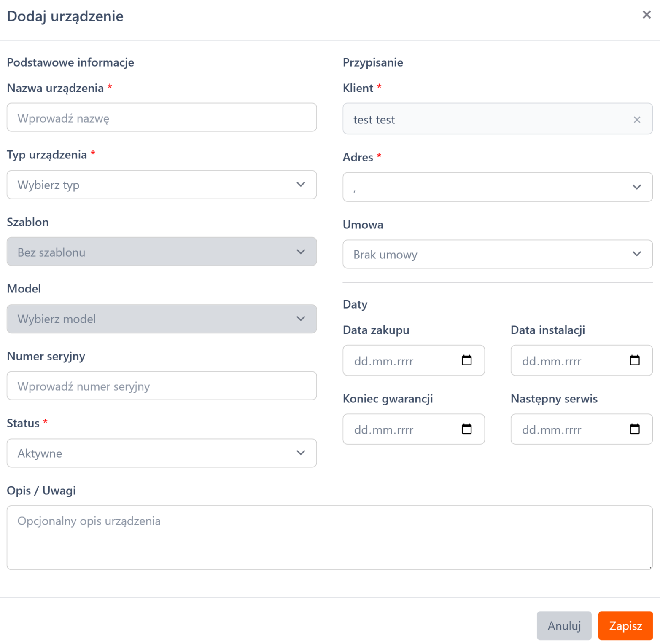
Task: Expand the Typ urządzenia dropdown
Action: [162, 185]
